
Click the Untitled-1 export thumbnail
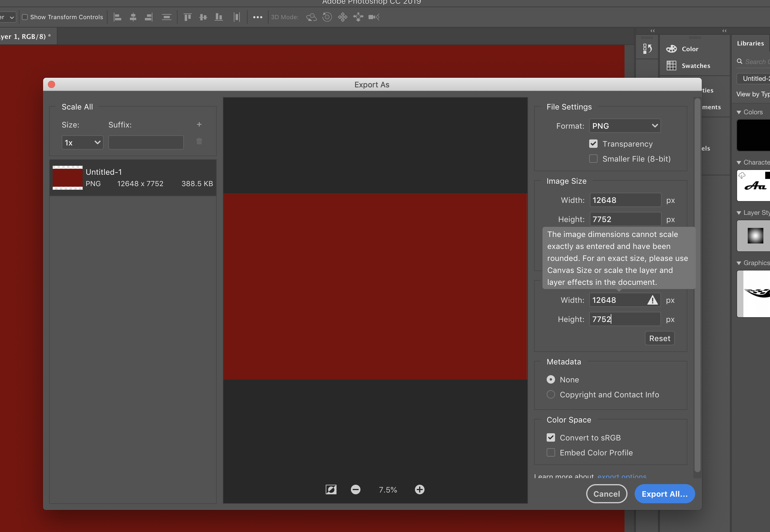(x=67, y=178)
